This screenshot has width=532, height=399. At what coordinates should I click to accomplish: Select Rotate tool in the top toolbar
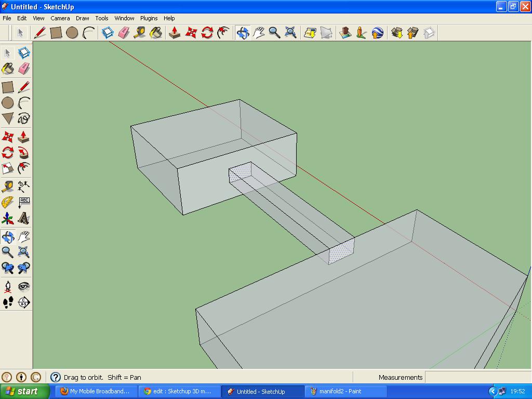[207, 33]
